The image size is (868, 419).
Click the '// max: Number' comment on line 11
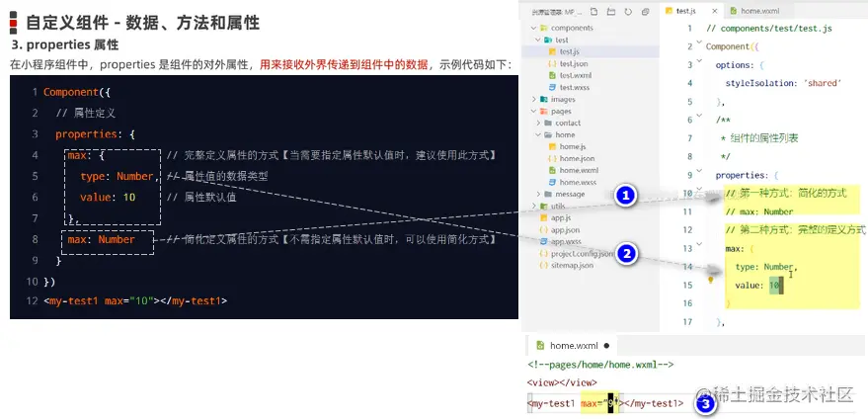[x=759, y=211]
